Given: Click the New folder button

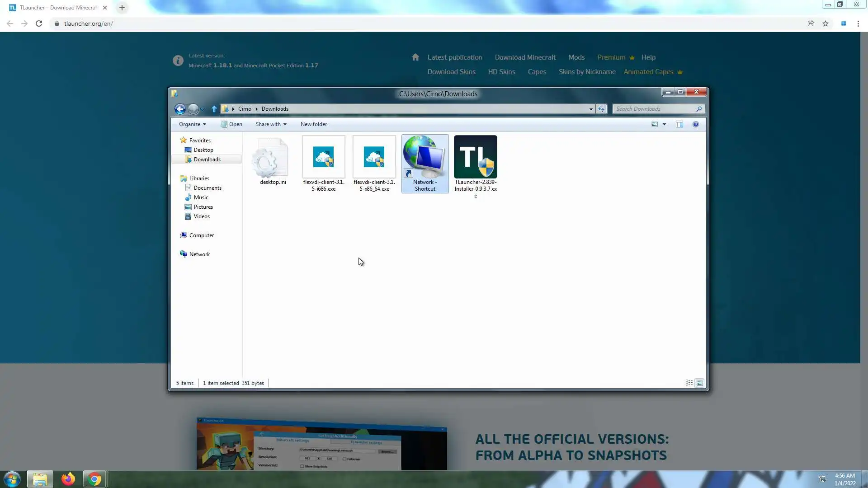Looking at the screenshot, I should click(313, 124).
